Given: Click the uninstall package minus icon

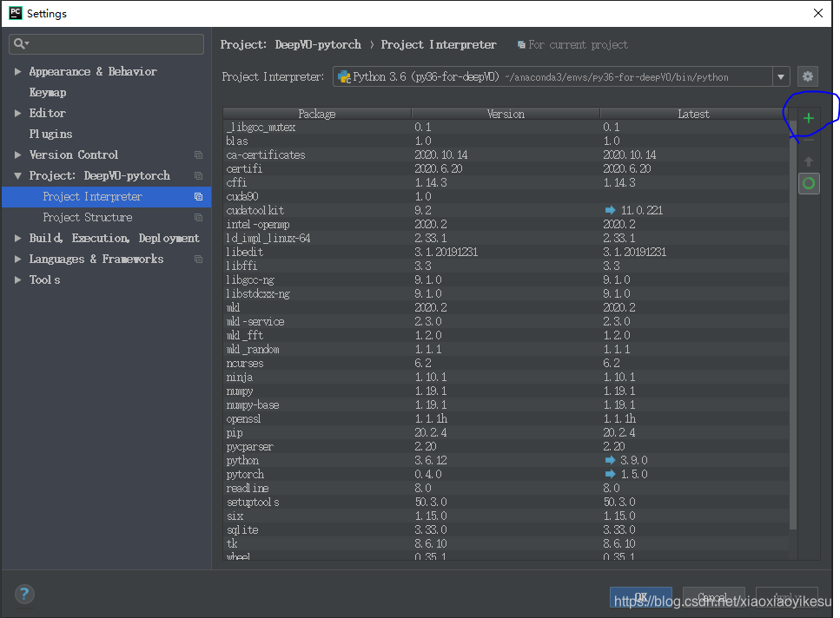Looking at the screenshot, I should (809, 138).
